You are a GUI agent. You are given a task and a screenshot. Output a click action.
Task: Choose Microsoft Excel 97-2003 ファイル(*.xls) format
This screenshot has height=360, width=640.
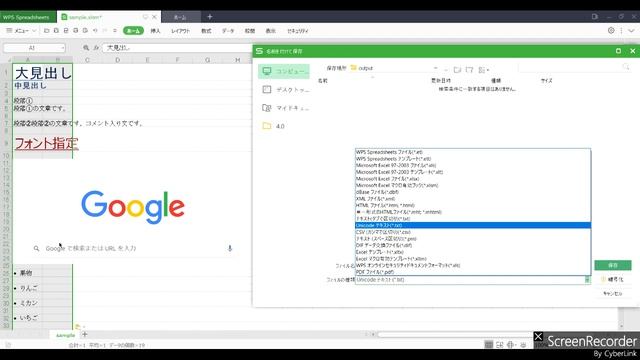pos(473,165)
